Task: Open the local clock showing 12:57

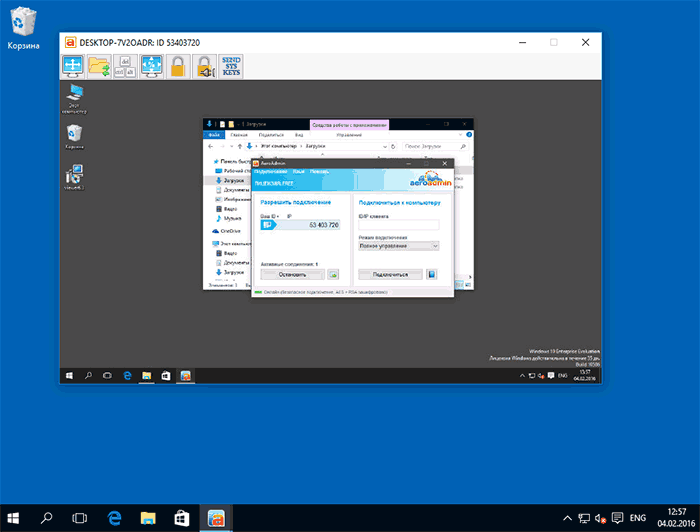Action: point(676,518)
